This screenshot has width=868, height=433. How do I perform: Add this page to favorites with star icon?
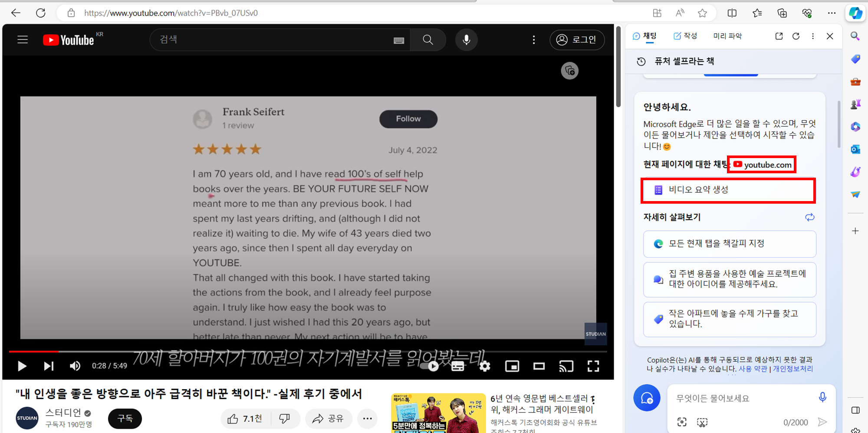tap(702, 13)
